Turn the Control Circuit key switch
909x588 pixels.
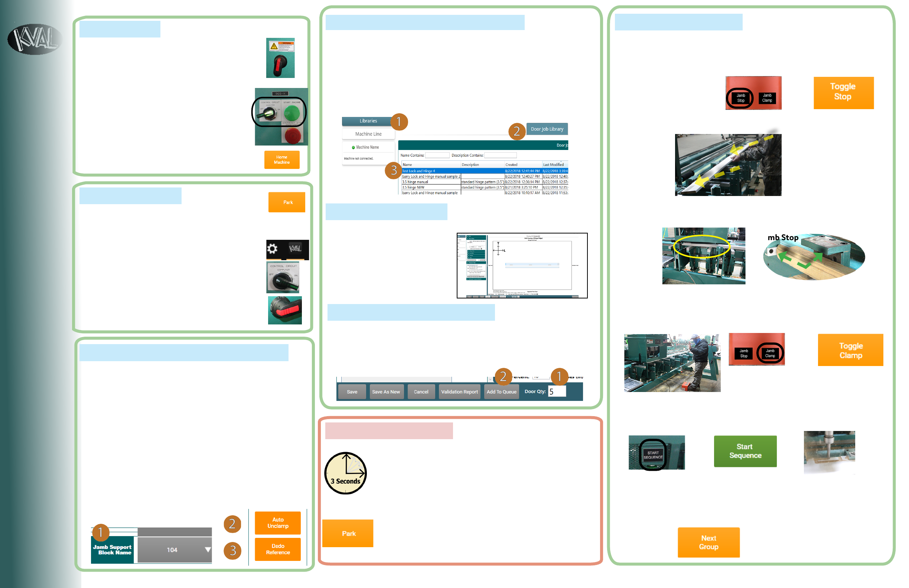point(269,113)
